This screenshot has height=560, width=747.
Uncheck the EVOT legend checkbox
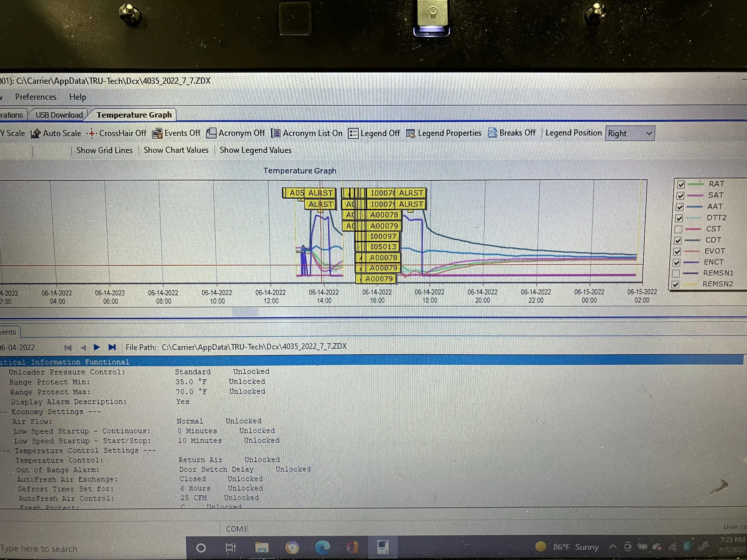point(677,251)
